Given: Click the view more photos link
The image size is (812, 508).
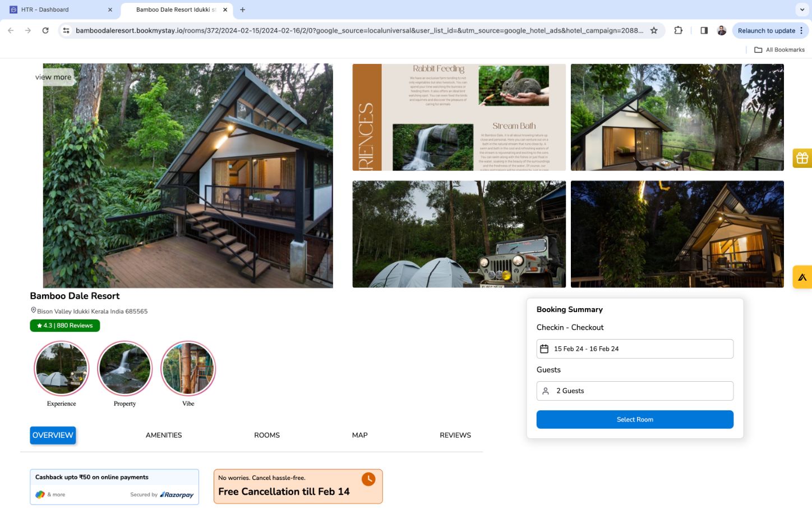Looking at the screenshot, I should tap(53, 77).
